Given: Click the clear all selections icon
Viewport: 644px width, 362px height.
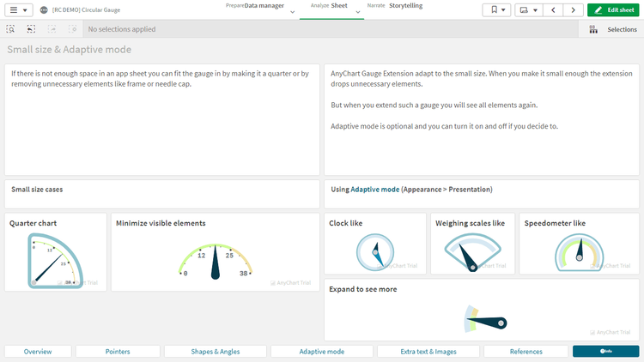Looking at the screenshot, I should coord(73,29).
